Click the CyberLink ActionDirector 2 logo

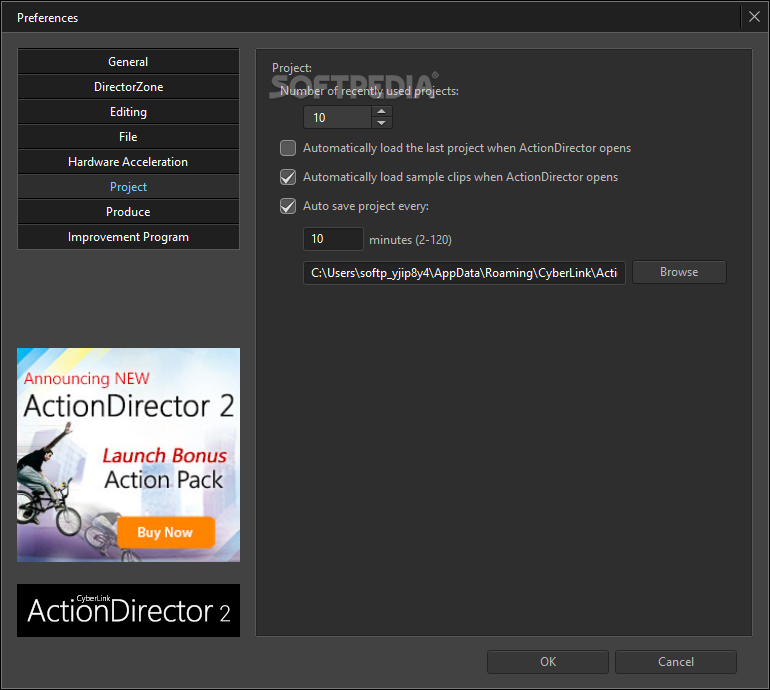pos(129,610)
